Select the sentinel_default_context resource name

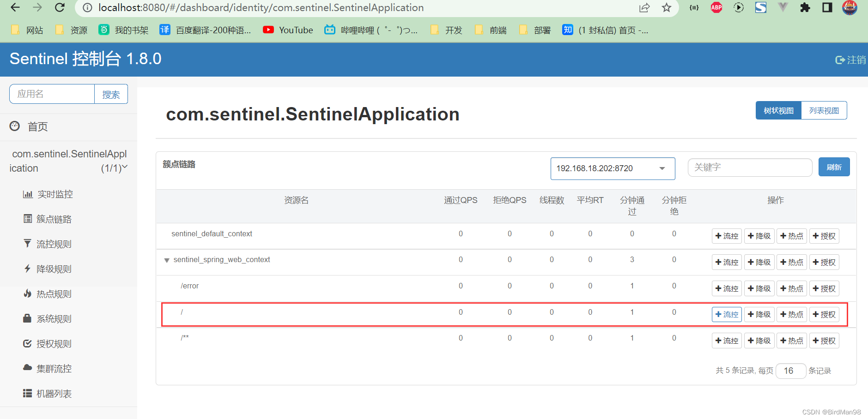[212, 234]
